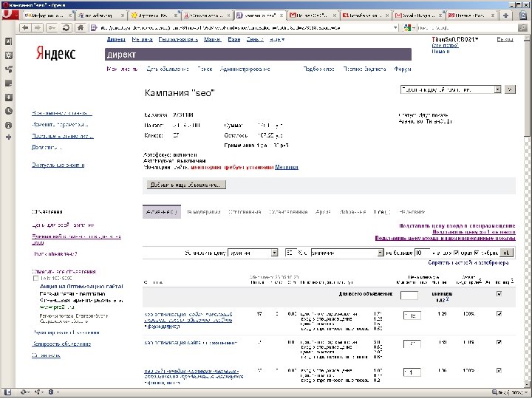Click the vertical page scrollbar
This screenshot has width=532, height=399.
point(527,211)
